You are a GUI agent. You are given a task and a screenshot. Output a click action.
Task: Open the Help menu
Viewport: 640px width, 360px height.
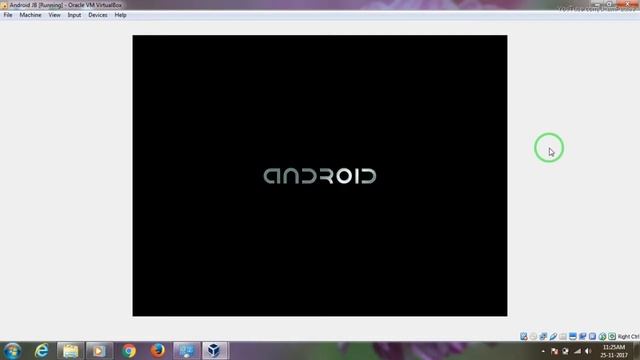pyautogui.click(x=120, y=15)
